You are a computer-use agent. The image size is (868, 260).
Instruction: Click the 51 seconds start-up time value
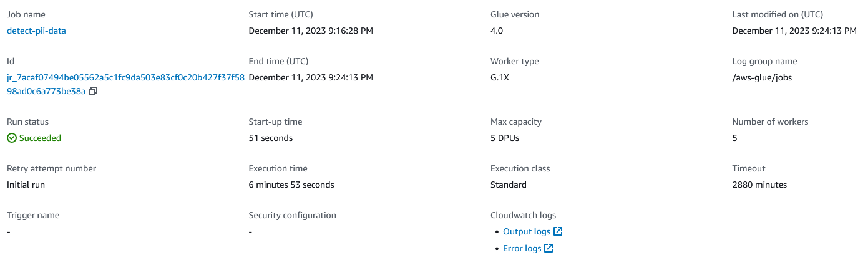click(270, 138)
